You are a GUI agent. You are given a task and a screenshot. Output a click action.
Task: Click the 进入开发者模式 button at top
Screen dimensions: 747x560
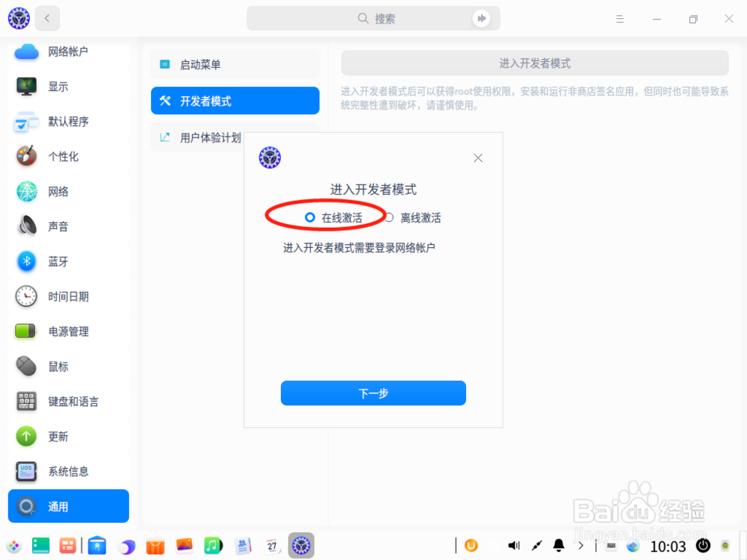(535, 63)
